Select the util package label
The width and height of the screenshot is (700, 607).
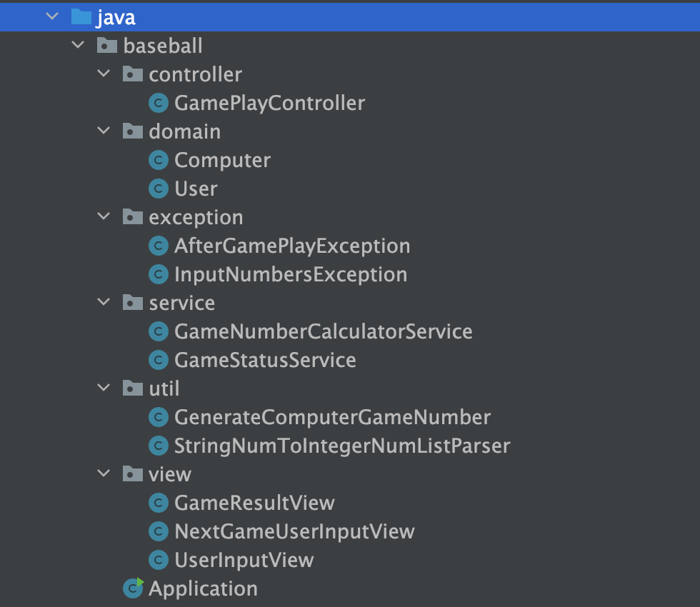pyautogui.click(x=164, y=388)
